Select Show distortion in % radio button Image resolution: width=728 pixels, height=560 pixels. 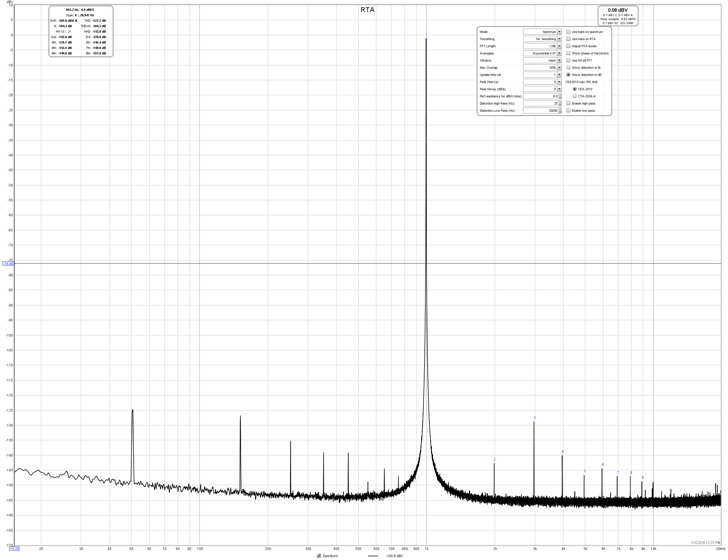(568, 68)
